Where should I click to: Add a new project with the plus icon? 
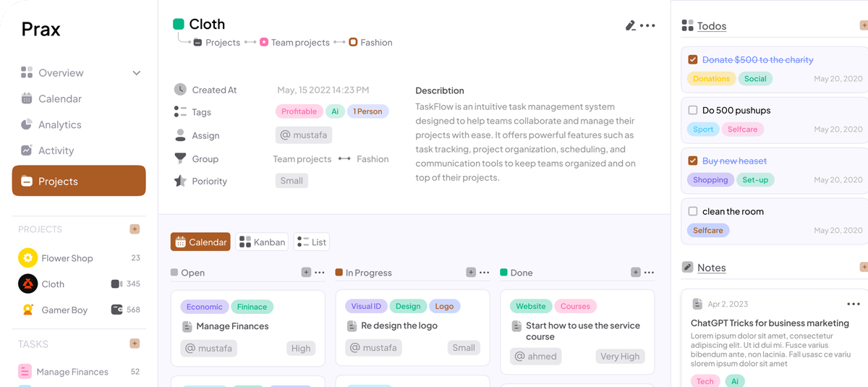coord(135,229)
